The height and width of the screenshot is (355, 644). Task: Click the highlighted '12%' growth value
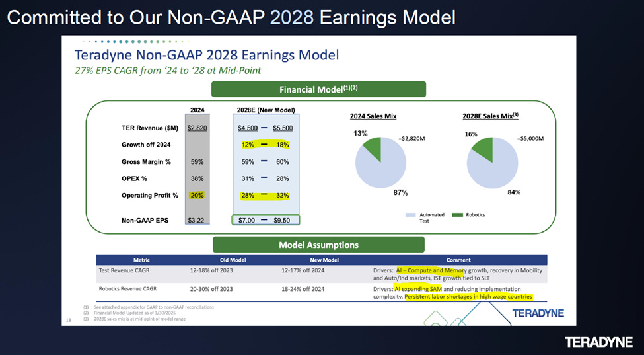pos(248,145)
